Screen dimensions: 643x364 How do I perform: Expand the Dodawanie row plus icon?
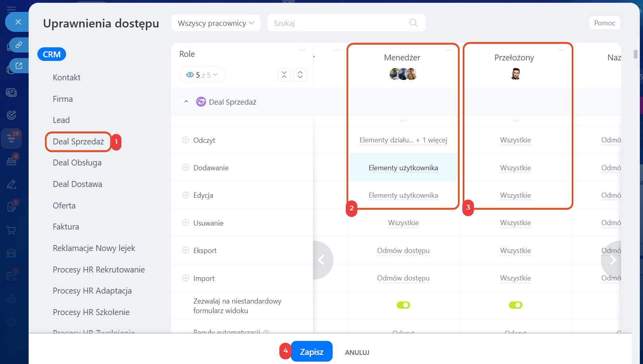pyautogui.click(x=185, y=167)
